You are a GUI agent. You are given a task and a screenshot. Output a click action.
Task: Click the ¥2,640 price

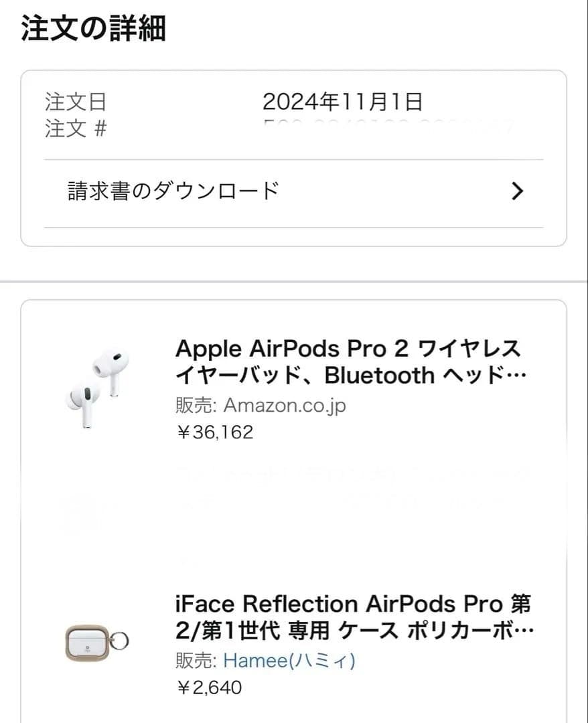(x=208, y=688)
